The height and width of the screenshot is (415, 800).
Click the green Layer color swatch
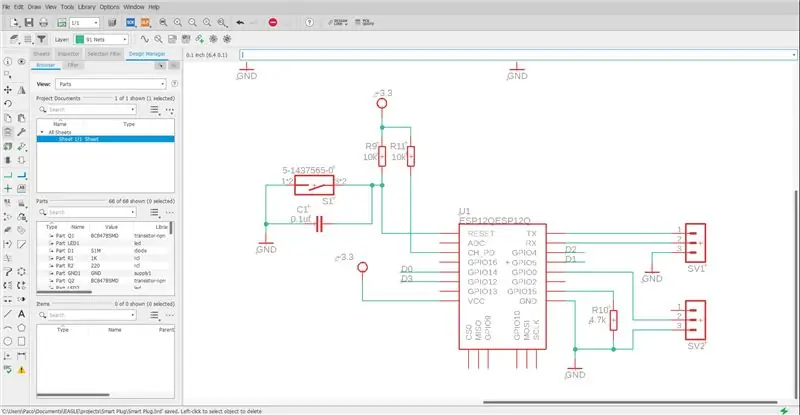click(x=80, y=39)
